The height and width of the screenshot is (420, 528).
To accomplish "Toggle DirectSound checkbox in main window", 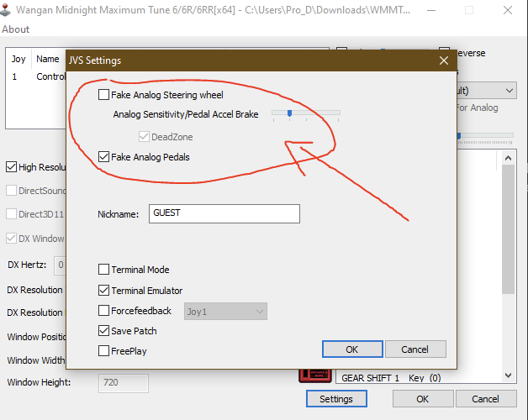I will [12, 191].
